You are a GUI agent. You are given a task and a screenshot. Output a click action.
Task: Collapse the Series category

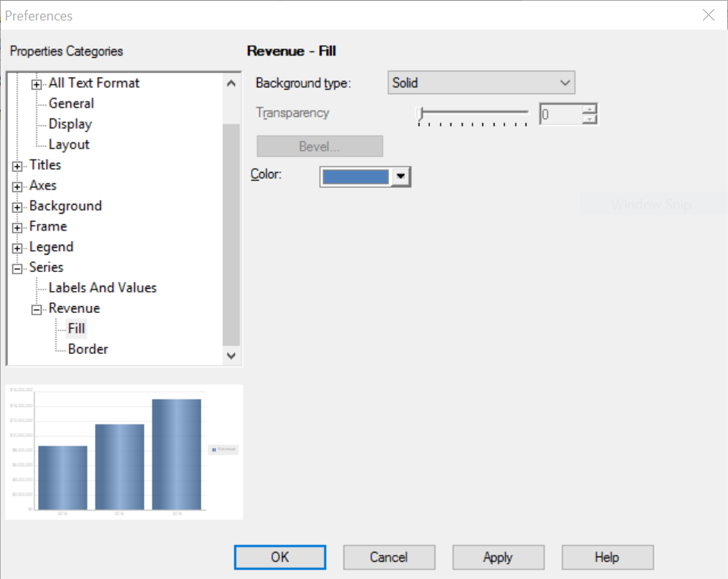pyautogui.click(x=17, y=267)
